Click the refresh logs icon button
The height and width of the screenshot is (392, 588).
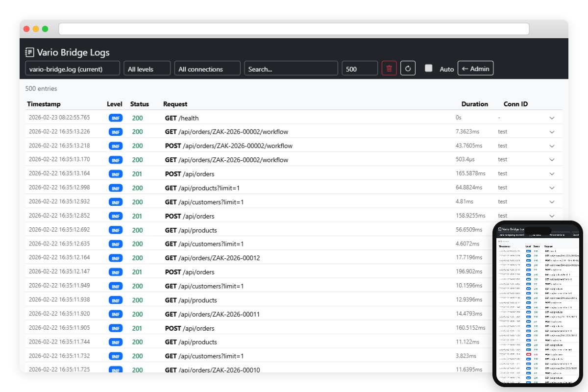(408, 69)
